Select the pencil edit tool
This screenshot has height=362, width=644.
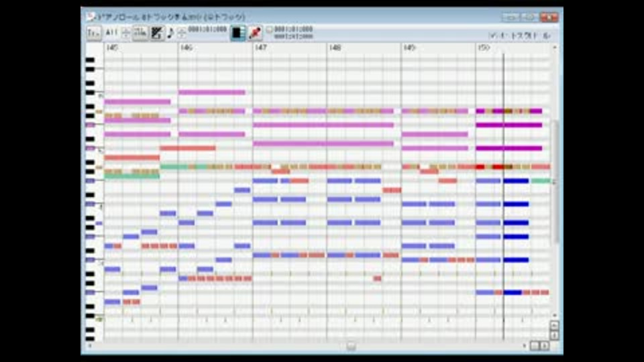coord(156,34)
